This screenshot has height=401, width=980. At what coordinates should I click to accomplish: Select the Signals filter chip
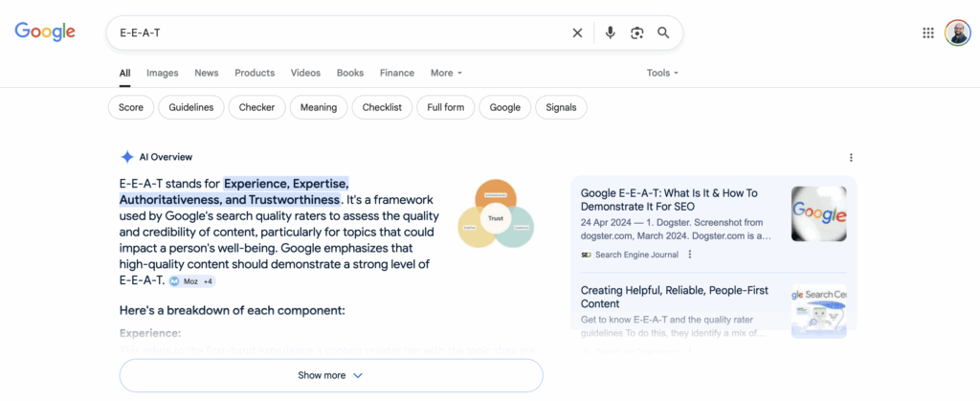(561, 107)
